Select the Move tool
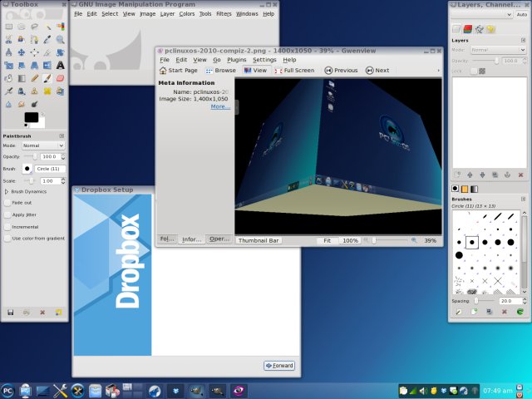This screenshot has height=399, width=532. [22, 52]
